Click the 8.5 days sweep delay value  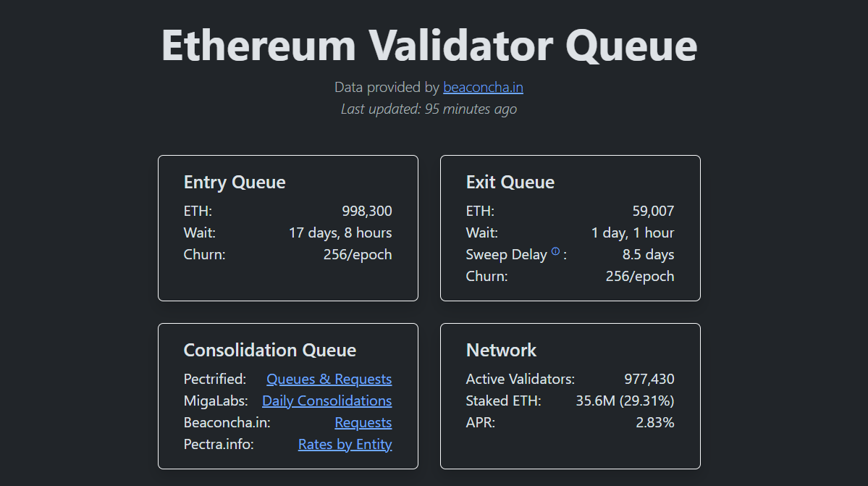coord(648,255)
